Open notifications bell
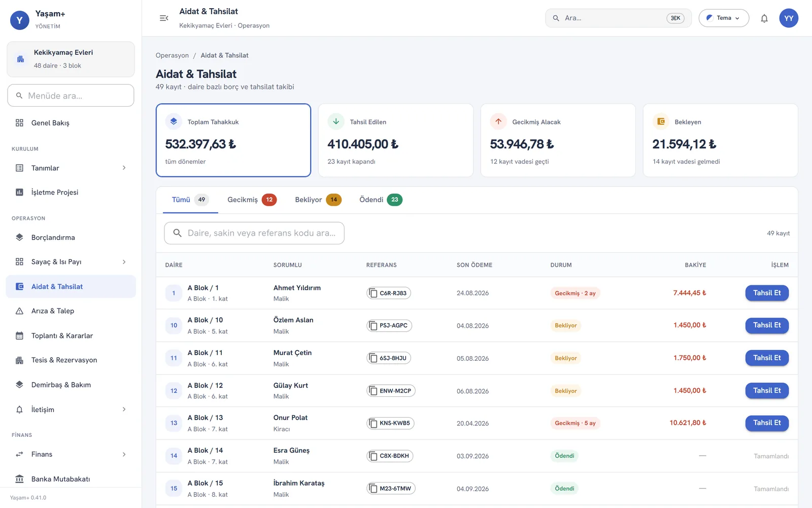812x508 pixels. [764, 18]
